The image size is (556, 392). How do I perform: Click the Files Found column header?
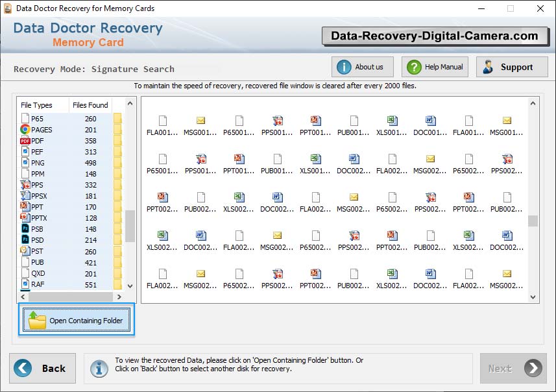point(90,105)
